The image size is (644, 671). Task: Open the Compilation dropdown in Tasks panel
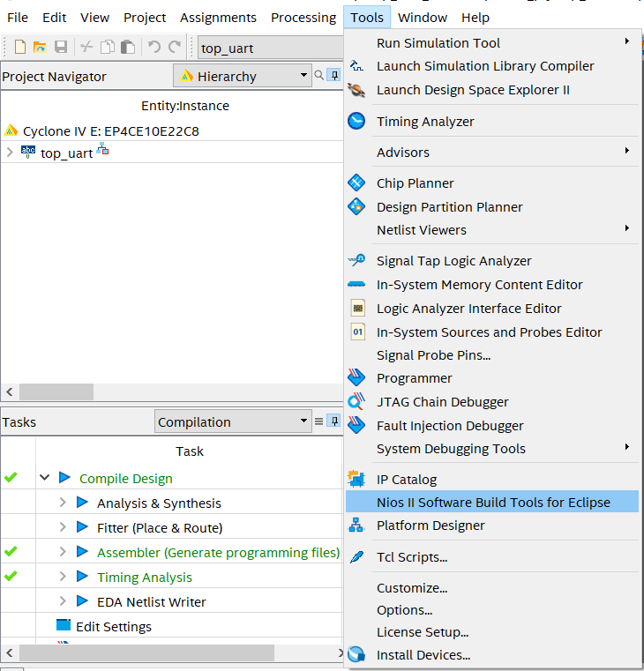[x=233, y=421]
